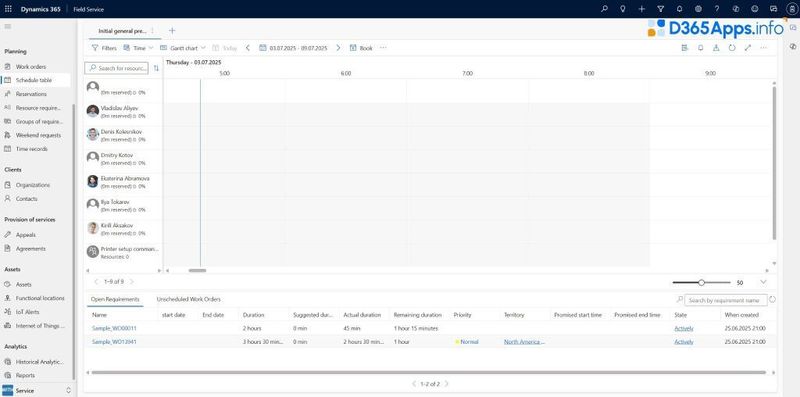Open Contacts in the sidebar

(27, 198)
